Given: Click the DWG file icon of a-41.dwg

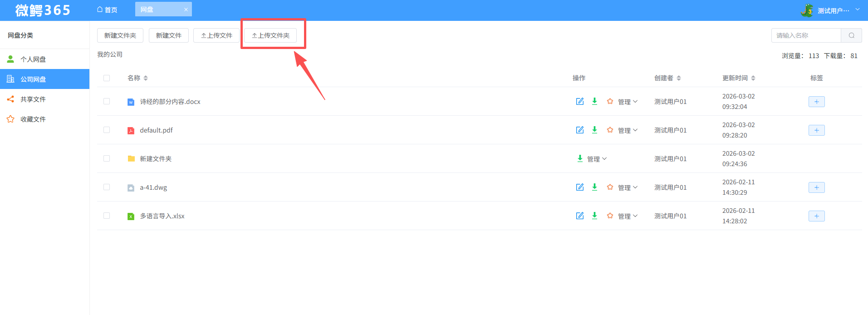Looking at the screenshot, I should [x=131, y=188].
